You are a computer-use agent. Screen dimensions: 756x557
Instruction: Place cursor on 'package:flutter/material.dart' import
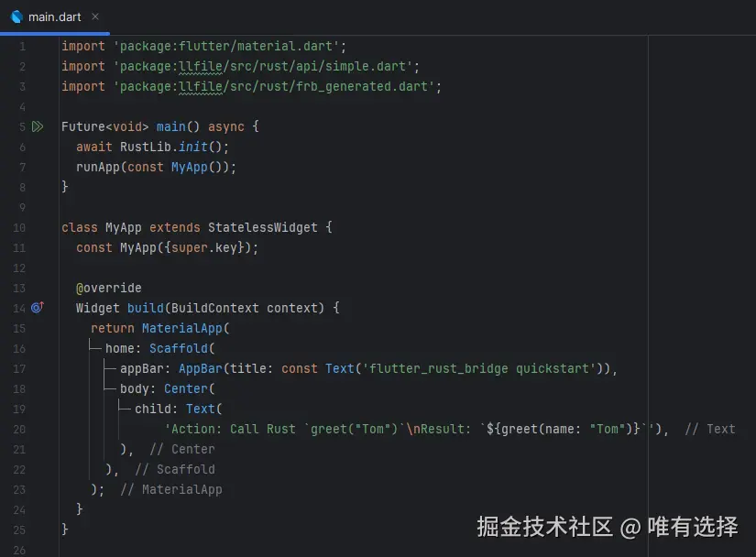(226, 46)
